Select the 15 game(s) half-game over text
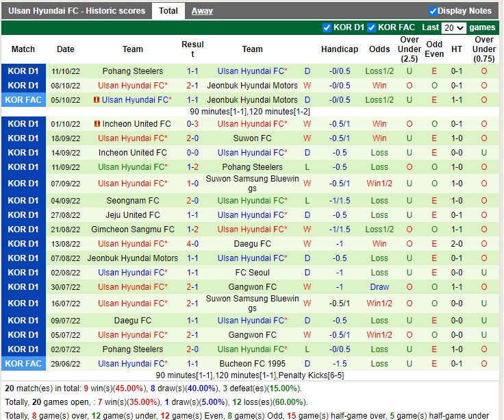 click(337, 416)
